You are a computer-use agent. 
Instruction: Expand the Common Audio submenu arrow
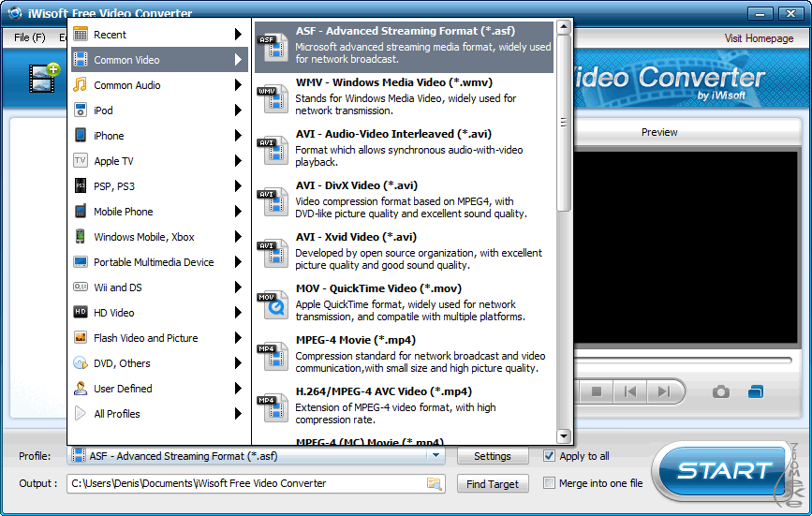(x=238, y=84)
